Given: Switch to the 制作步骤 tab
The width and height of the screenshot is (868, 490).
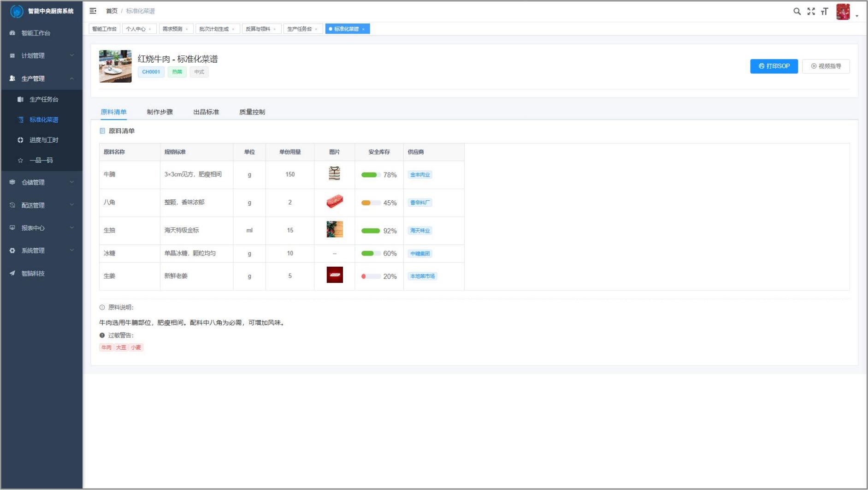Looking at the screenshot, I should 159,112.
